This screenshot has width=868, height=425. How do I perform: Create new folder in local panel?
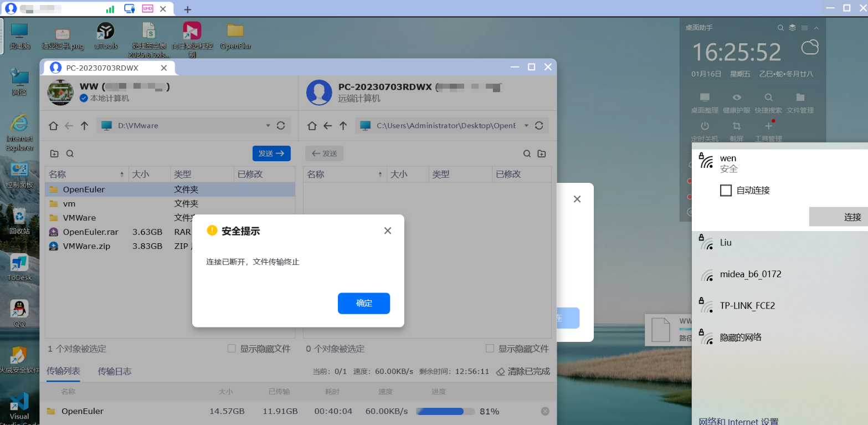54,153
